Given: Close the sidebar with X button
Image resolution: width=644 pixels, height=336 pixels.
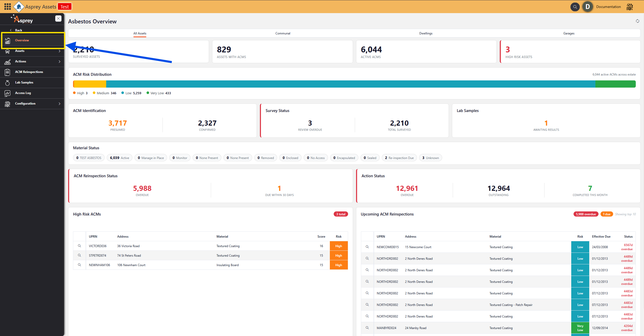Looking at the screenshot, I should [x=58, y=18].
